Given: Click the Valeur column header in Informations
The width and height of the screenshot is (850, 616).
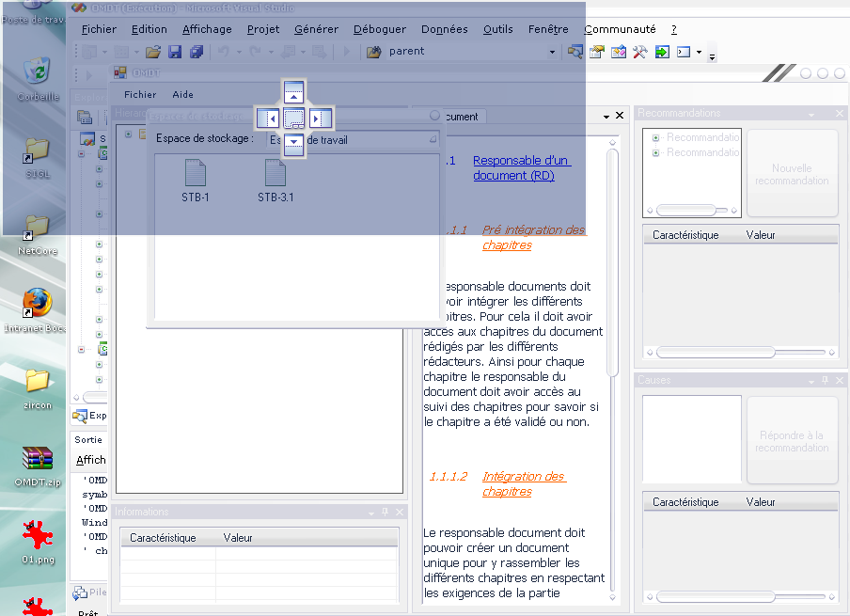Looking at the screenshot, I should [x=238, y=538].
